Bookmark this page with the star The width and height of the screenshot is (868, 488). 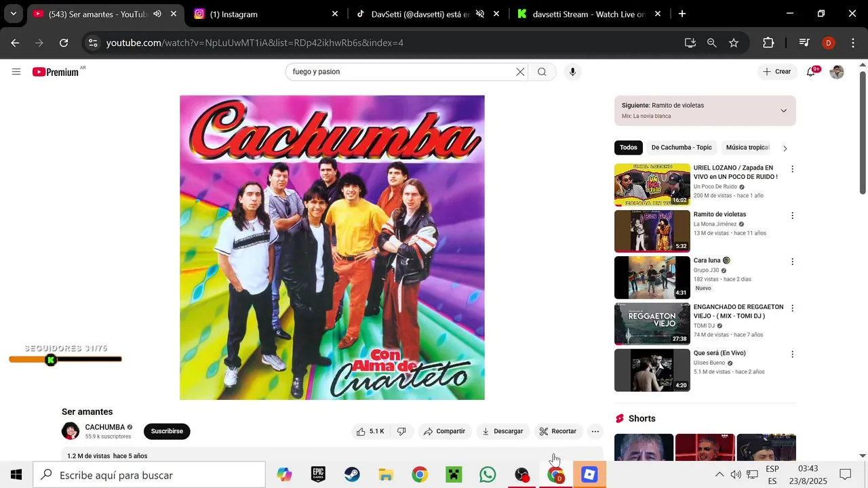(734, 43)
